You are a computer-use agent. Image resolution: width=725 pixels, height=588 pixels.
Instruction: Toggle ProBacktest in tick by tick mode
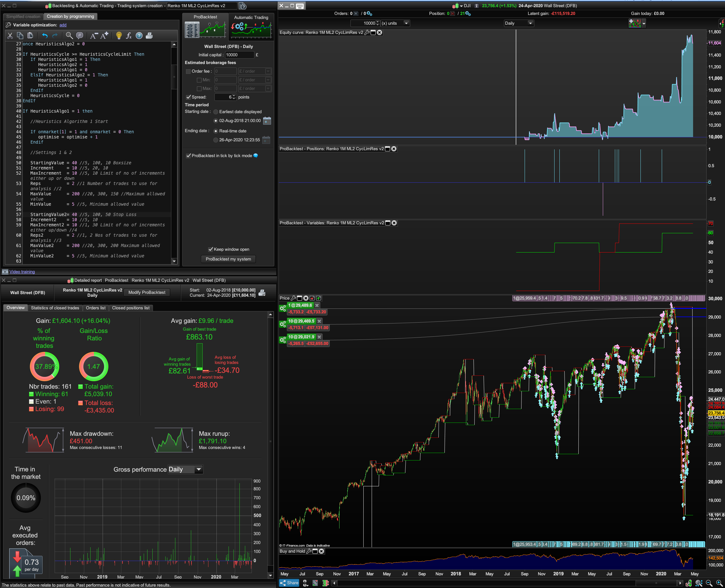pyautogui.click(x=189, y=156)
